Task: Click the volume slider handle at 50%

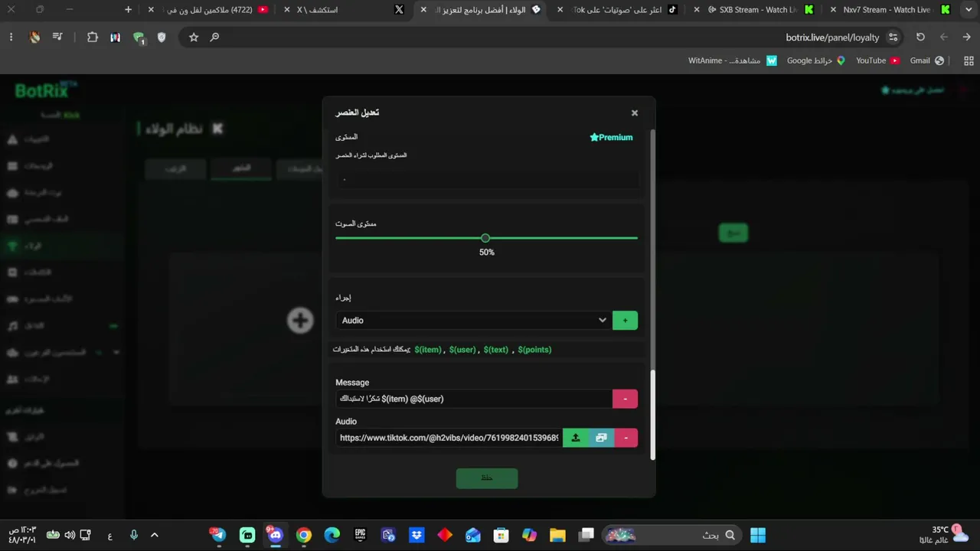Action: [485, 238]
